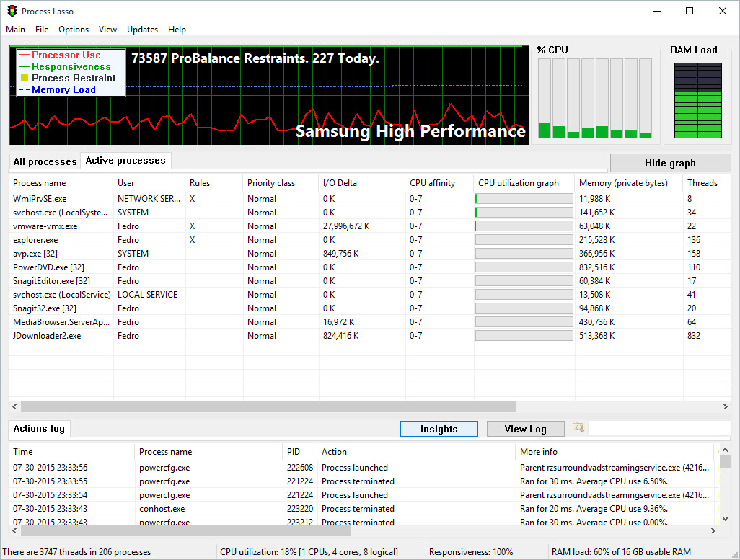
Task: Click the 07-30-2015 23:33:56 log entry
Action: coord(50,468)
